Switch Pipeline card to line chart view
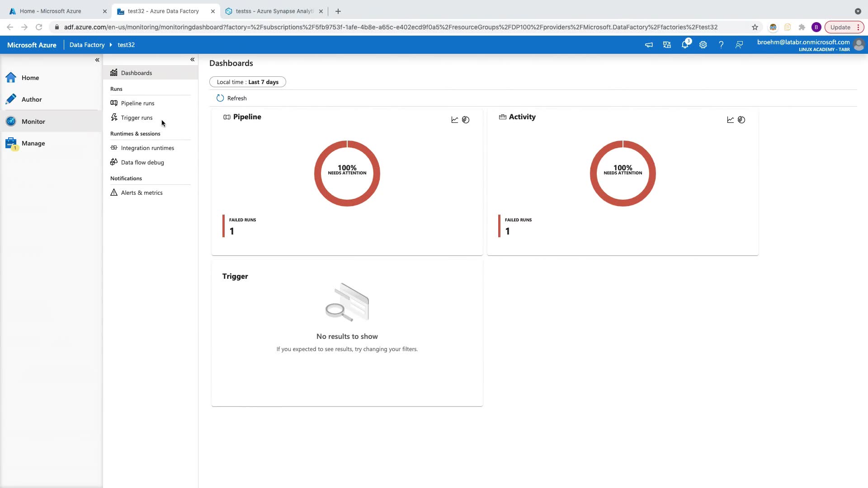The width and height of the screenshot is (868, 488). [x=455, y=120]
